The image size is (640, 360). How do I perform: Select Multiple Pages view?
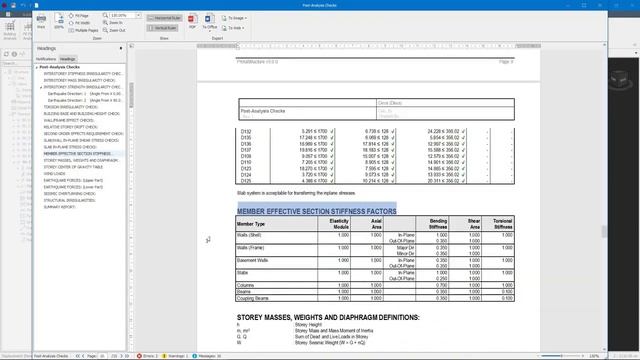tap(83, 30)
